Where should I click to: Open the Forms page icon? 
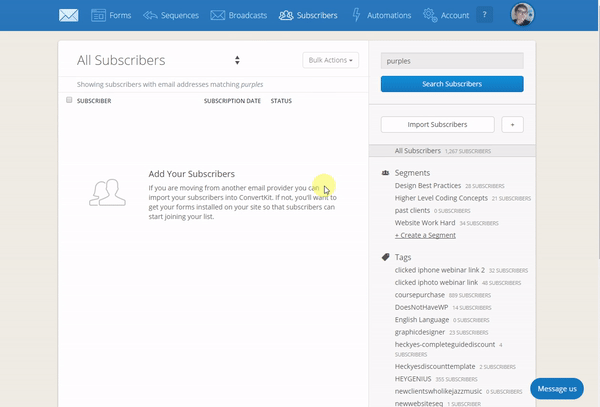pos(98,15)
